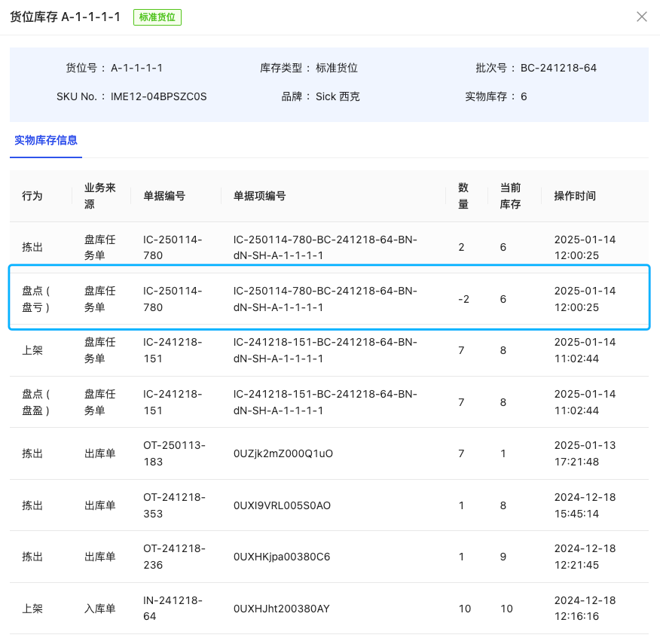
Task: Select the highlighted 盘点(盘亏) row
Action: (x=328, y=299)
